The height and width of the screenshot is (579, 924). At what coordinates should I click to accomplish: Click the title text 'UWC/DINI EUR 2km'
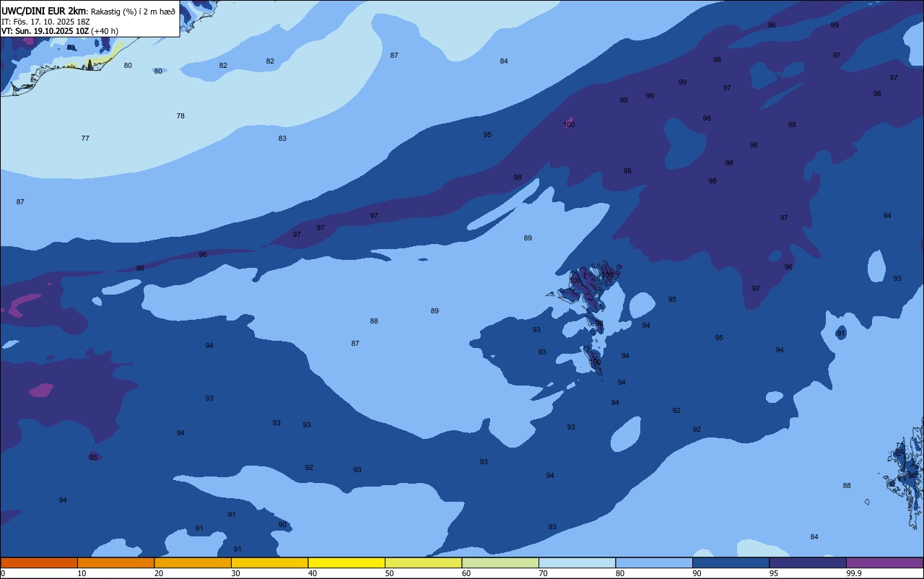(x=44, y=10)
